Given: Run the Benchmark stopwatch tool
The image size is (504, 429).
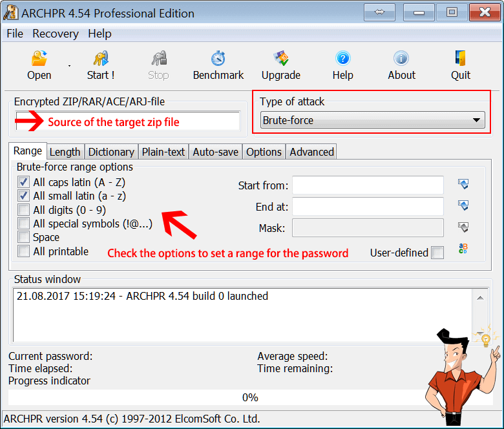Looking at the screenshot, I should pyautogui.click(x=218, y=59).
